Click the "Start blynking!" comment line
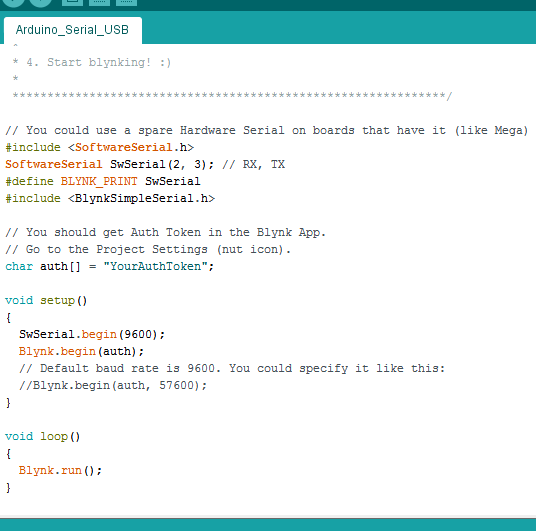This screenshot has height=531, width=536. 92,63
